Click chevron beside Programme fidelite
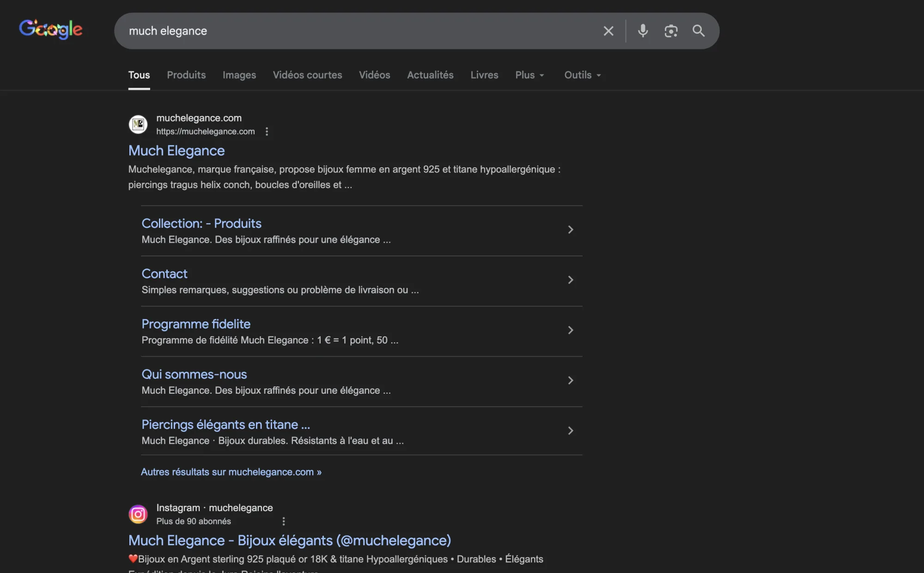 [x=570, y=330]
